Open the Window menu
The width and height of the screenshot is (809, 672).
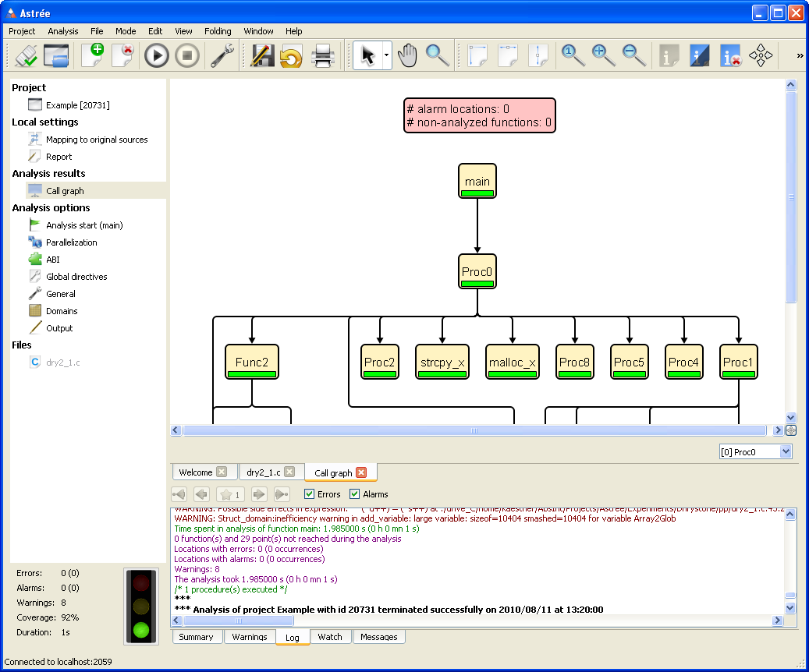coord(258,31)
